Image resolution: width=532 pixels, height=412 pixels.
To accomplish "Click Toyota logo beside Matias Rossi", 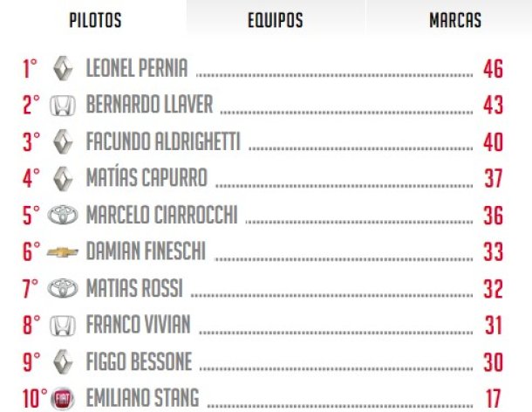I will 63,288.
